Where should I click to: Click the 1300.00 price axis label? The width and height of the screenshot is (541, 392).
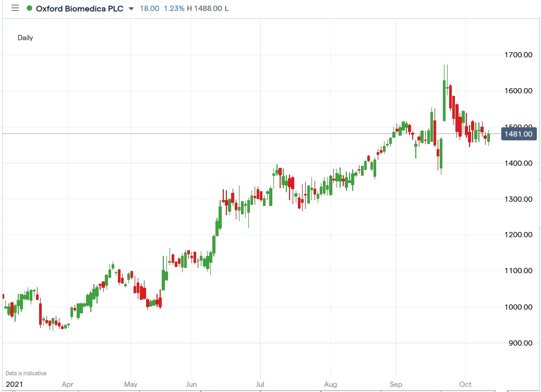click(x=518, y=199)
